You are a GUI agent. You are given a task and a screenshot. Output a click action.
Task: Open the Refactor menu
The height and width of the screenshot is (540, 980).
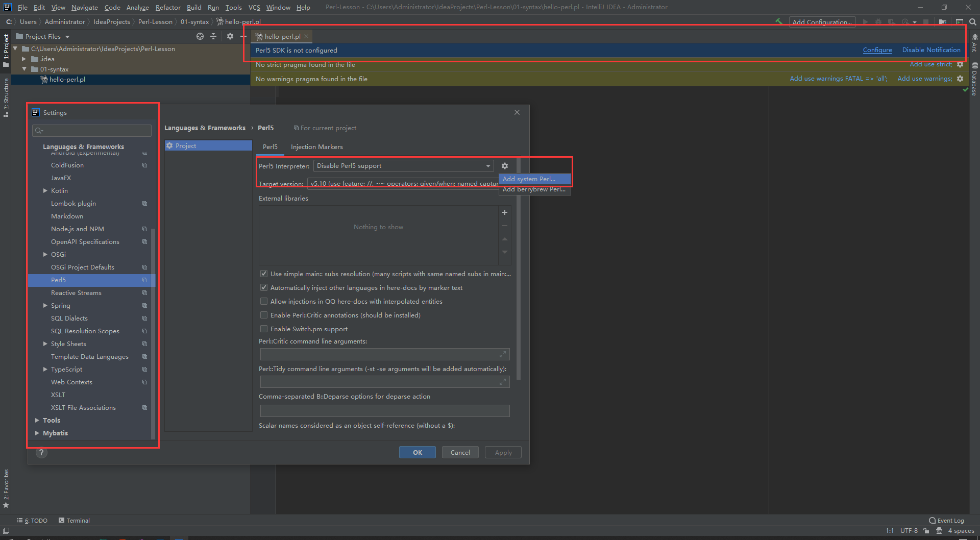point(168,7)
